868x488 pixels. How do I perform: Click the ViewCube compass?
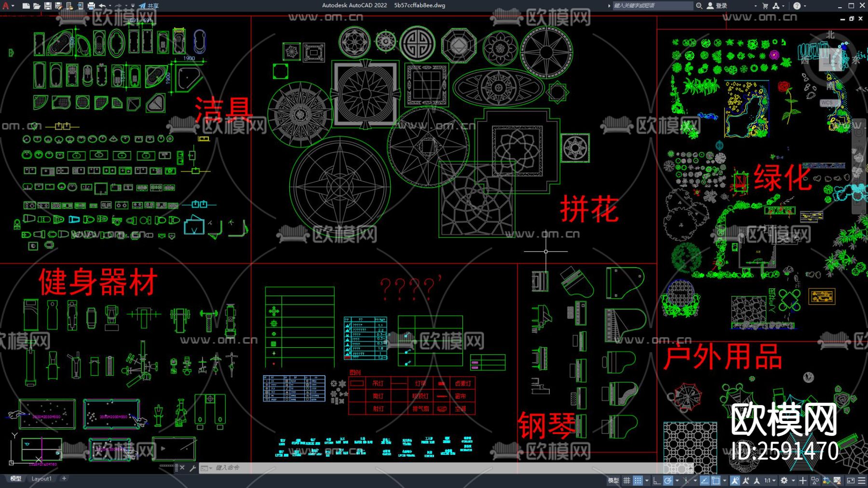pyautogui.click(x=830, y=59)
